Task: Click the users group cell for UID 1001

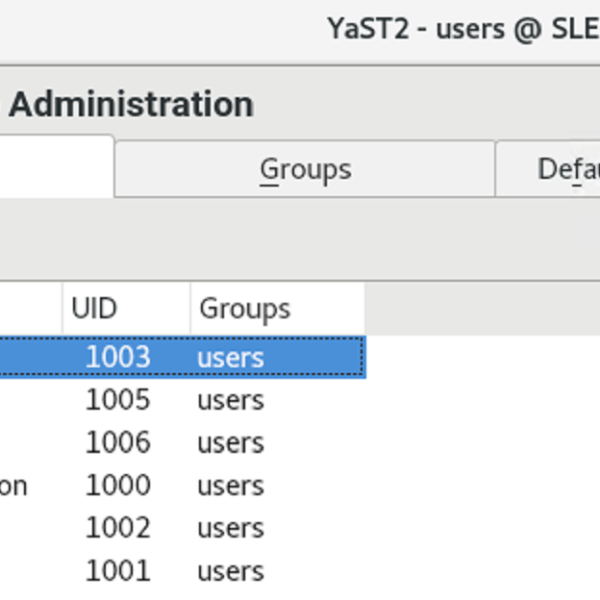Action: coord(231,571)
